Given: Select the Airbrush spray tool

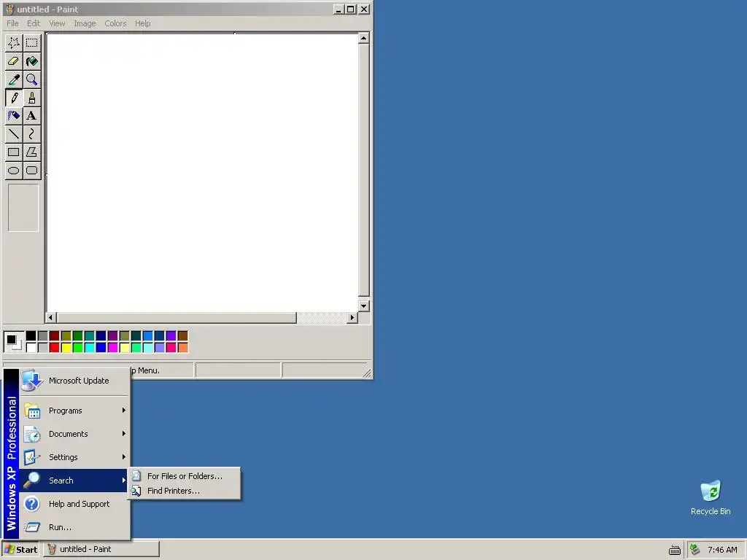Looking at the screenshot, I should 14,116.
